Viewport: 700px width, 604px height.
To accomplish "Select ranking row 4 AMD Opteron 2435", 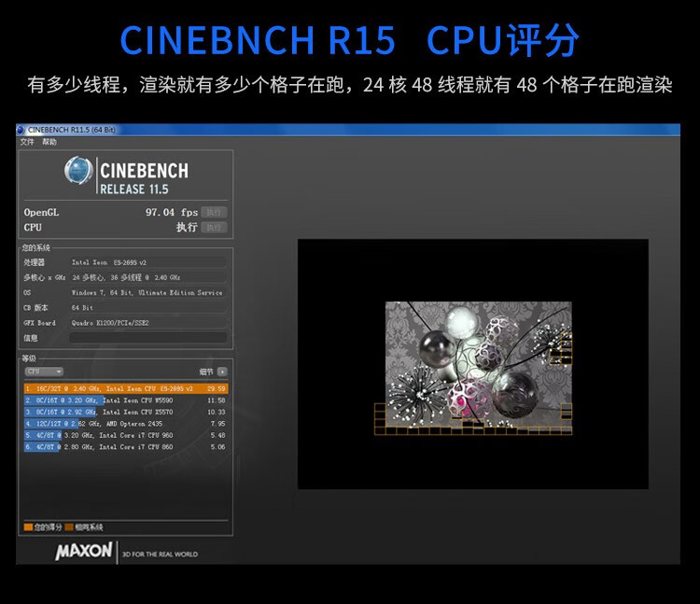I will click(126, 423).
